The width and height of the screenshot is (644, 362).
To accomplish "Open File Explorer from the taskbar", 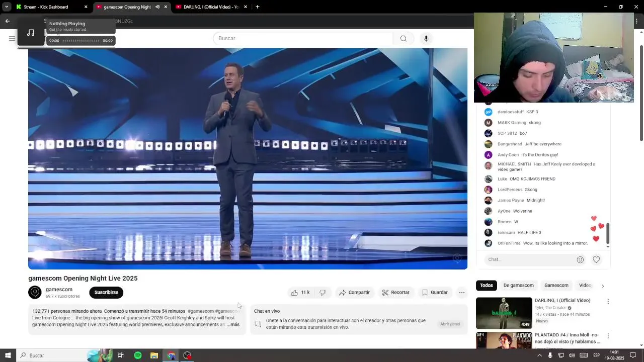I will pyautogui.click(x=154, y=355).
